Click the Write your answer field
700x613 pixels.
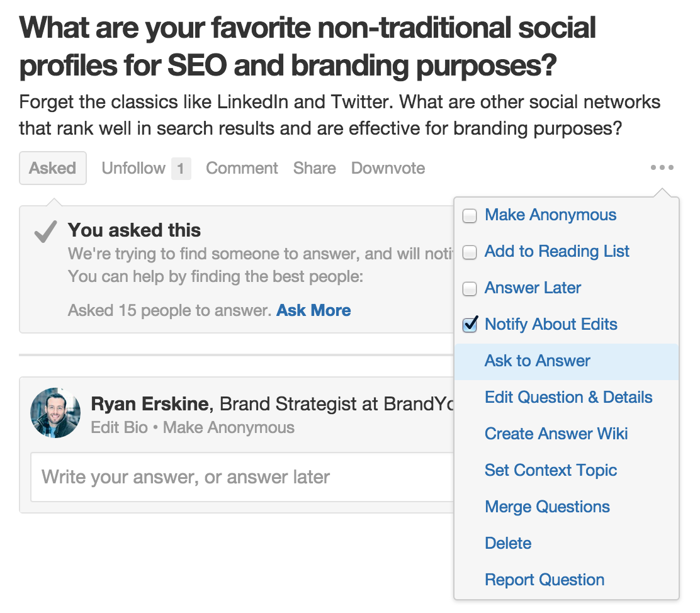pos(242,477)
